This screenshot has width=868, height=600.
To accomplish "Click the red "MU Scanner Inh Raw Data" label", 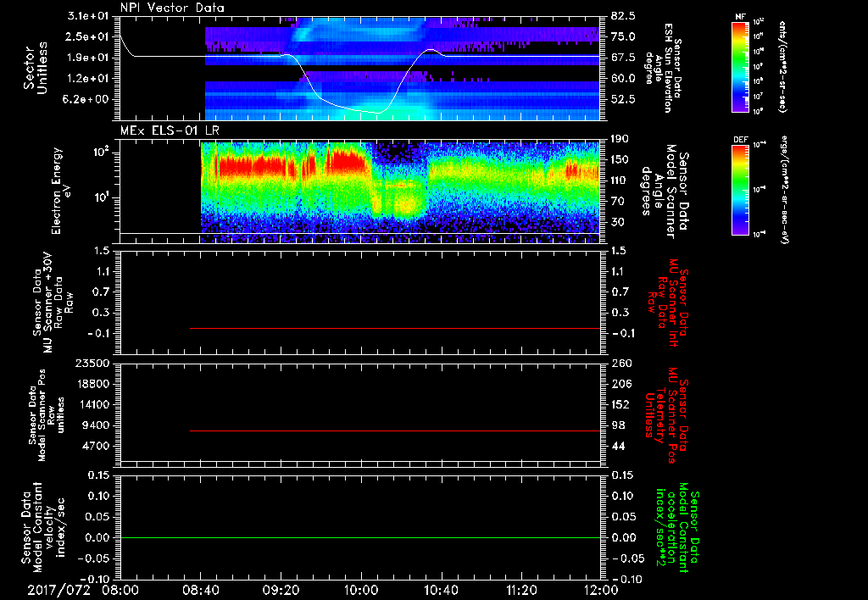I will click(666, 303).
